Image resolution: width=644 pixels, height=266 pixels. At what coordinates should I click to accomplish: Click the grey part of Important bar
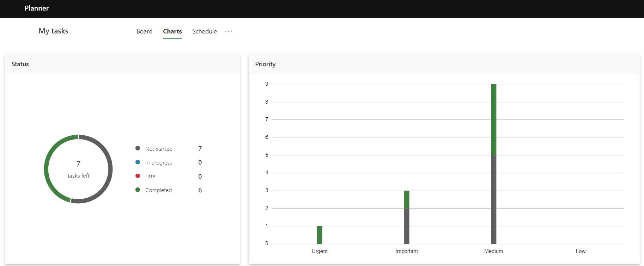click(407, 226)
